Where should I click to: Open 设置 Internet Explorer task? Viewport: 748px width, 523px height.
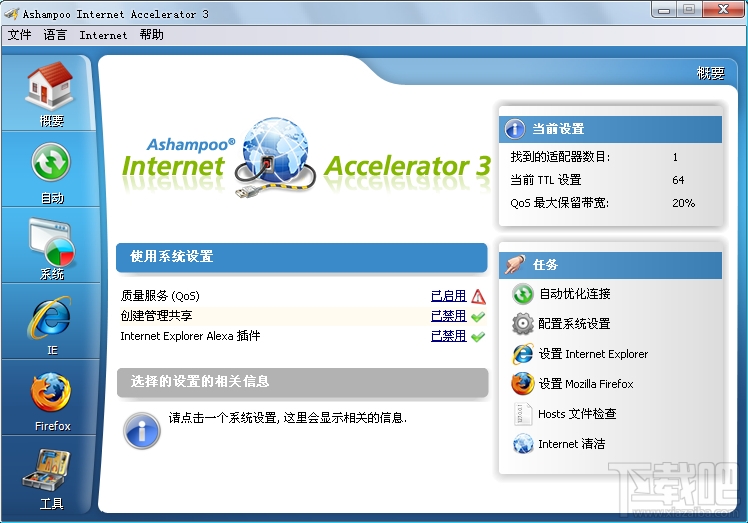click(x=593, y=354)
